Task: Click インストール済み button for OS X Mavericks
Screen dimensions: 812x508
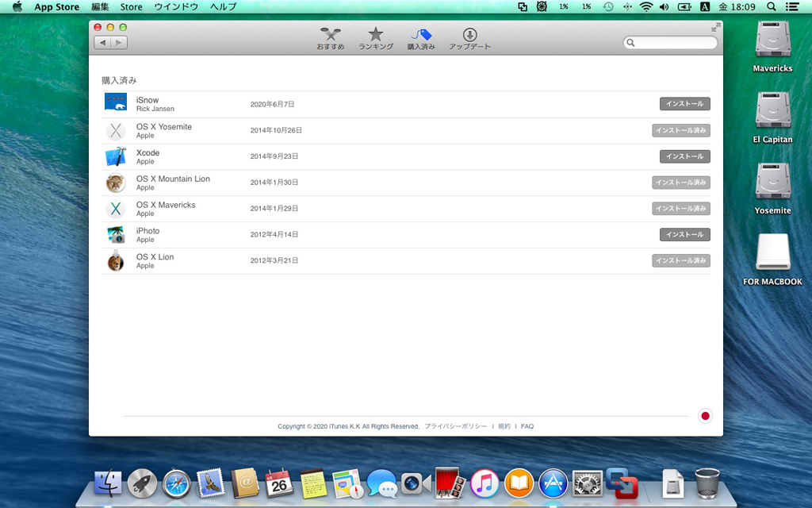Action: 681,209
